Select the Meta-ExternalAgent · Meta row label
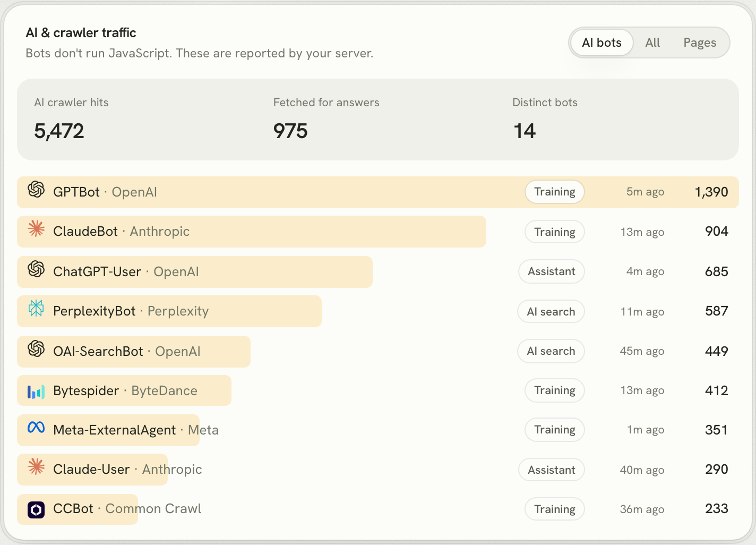 point(136,430)
